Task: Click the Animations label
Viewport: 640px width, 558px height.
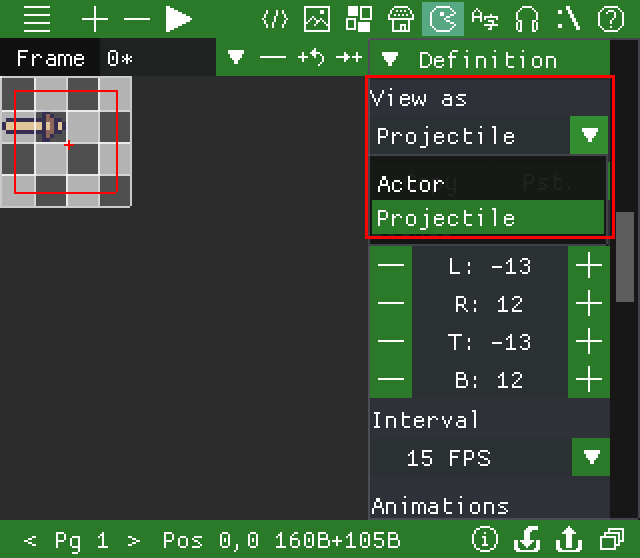Action: coord(440,506)
